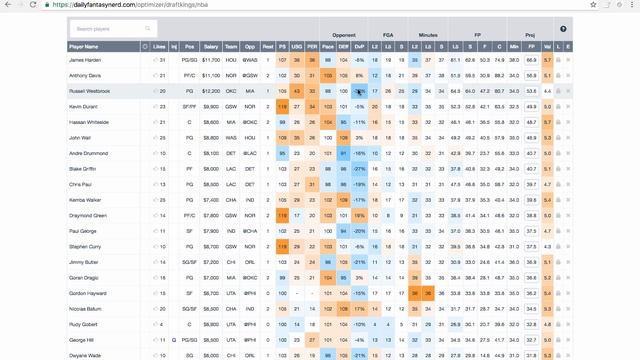640x360 pixels.
Task: Sort by DvP column header
Action: [359, 47]
